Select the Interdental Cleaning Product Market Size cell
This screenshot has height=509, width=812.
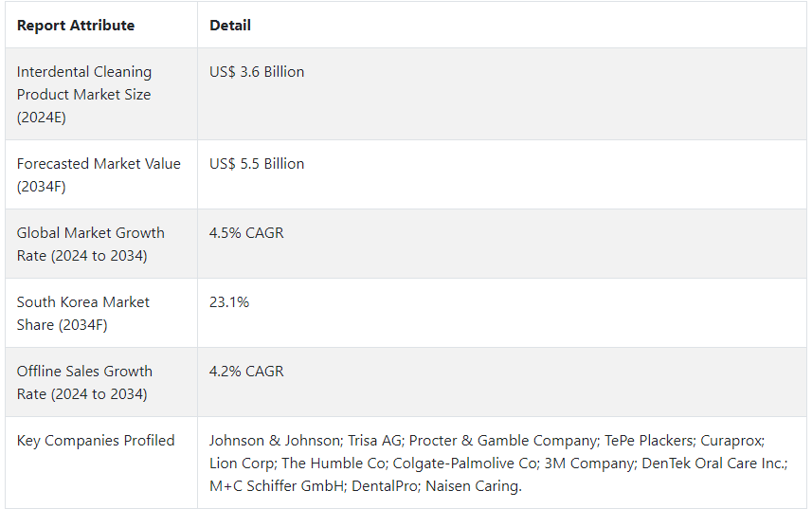coord(101,94)
